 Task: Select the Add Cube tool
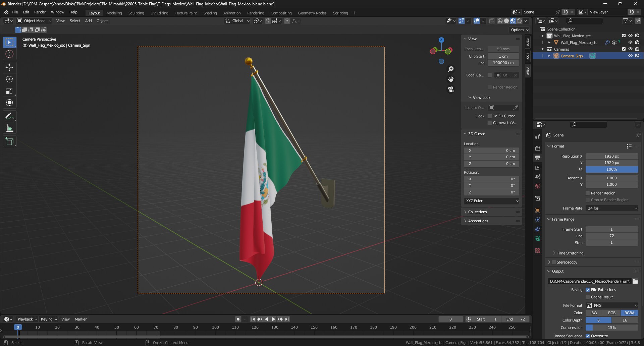tap(9, 141)
